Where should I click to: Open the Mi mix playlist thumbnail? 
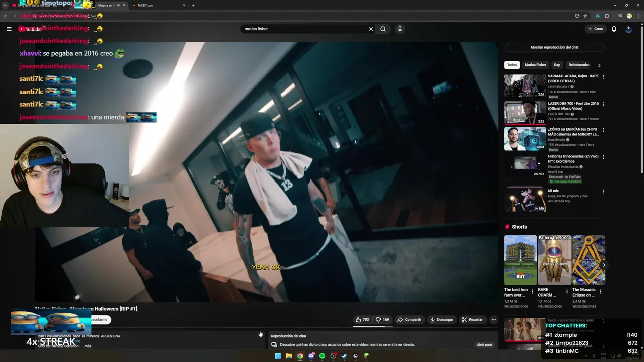(x=525, y=200)
